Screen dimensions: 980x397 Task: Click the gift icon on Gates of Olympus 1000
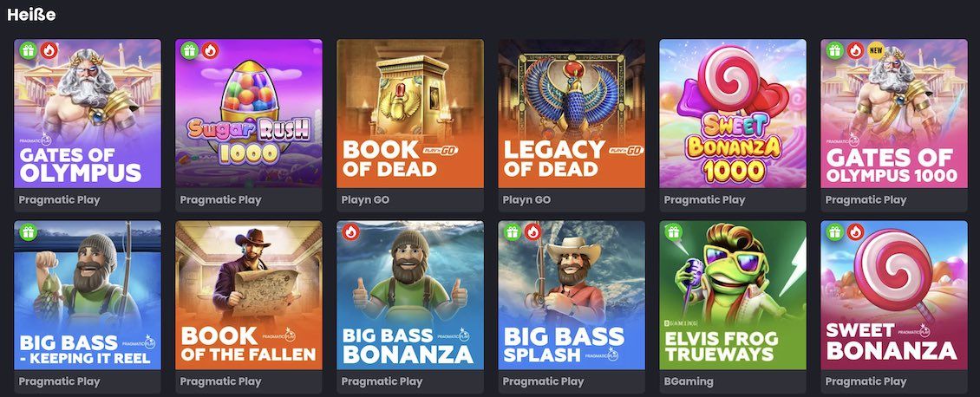click(x=834, y=50)
